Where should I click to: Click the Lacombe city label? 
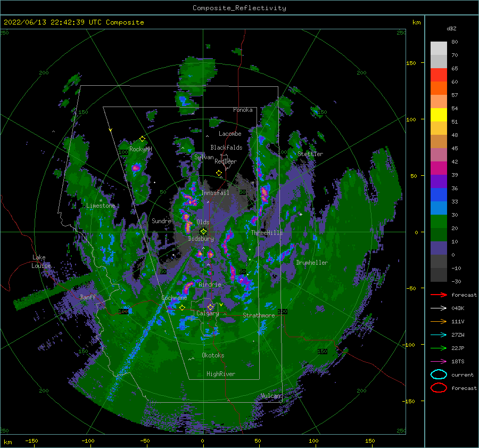[230, 134]
